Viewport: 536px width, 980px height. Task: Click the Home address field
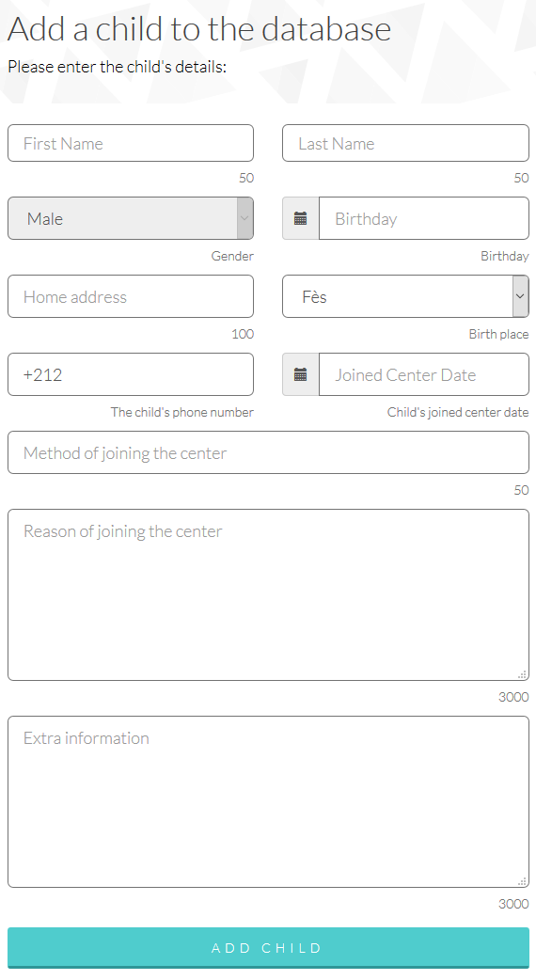131,296
